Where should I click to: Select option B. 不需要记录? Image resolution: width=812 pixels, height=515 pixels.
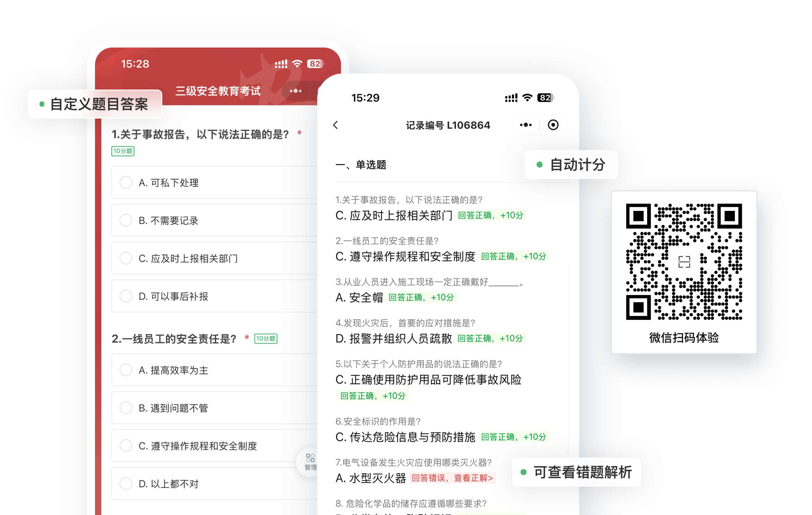click(214, 220)
